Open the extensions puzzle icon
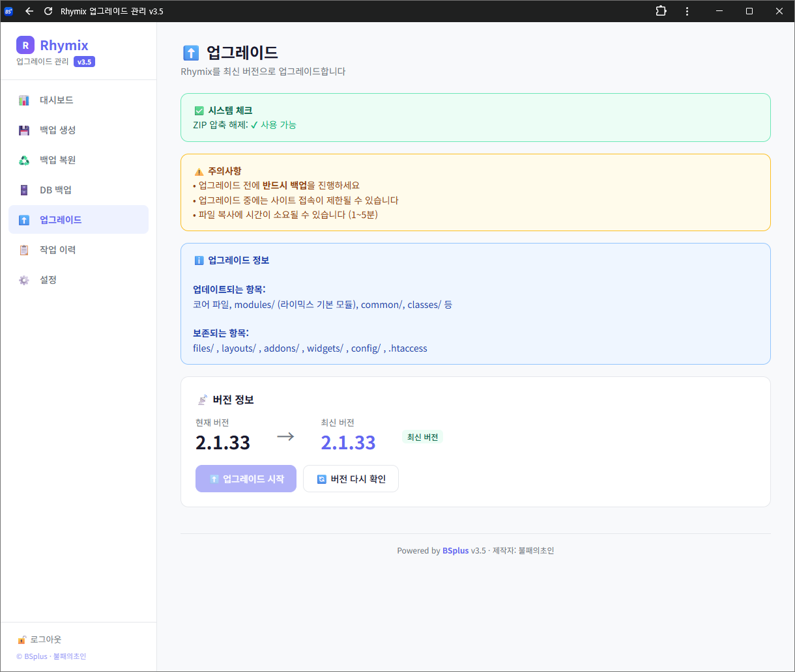 tap(661, 11)
